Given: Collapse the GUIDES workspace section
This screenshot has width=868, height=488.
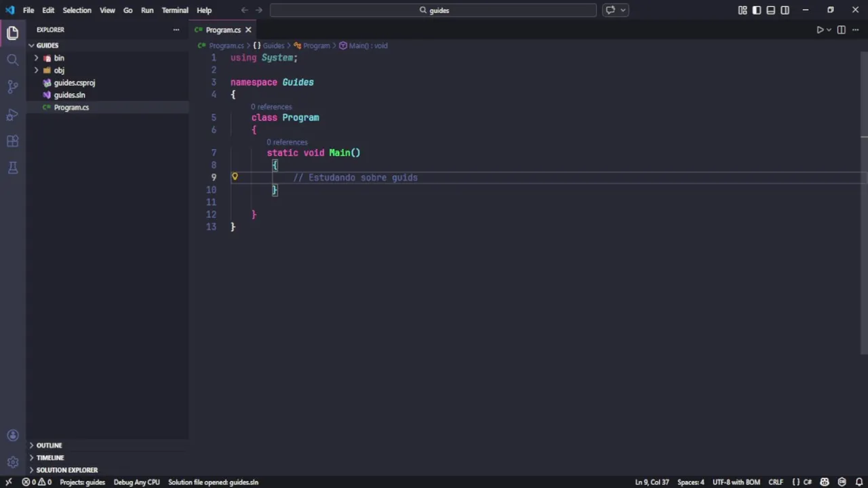Looking at the screenshot, I should 47,45.
